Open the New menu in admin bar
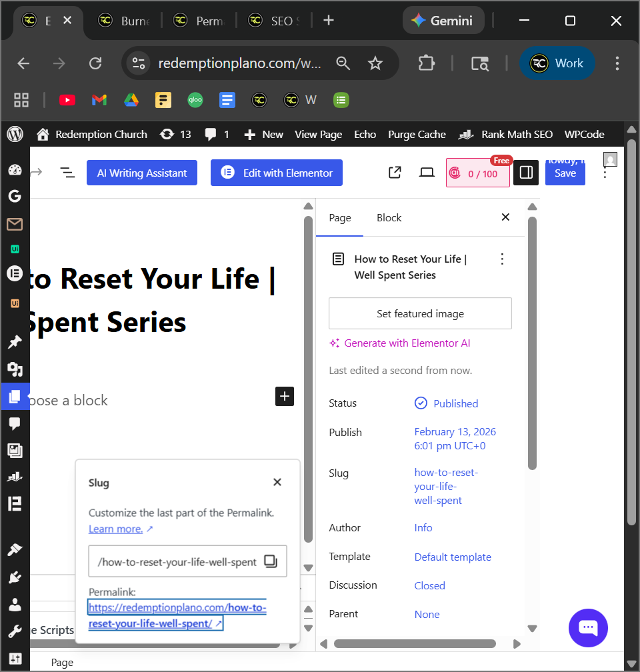Viewport: 640px width, 672px height. coord(263,134)
